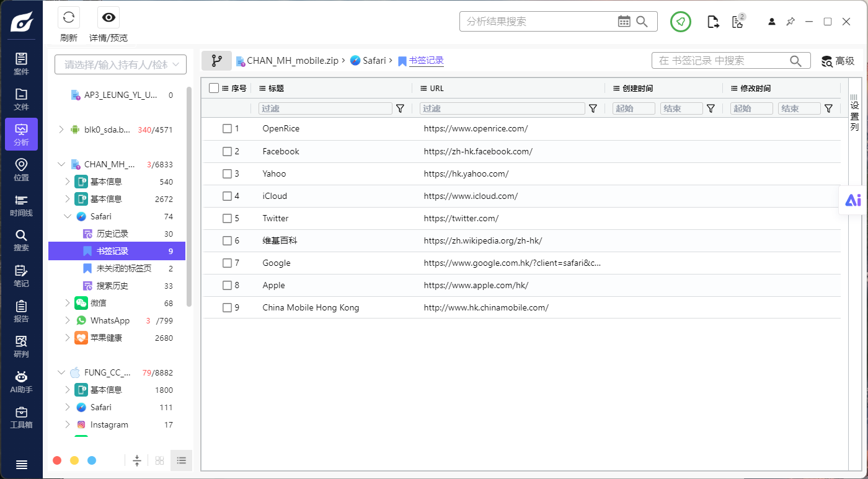This screenshot has height=479, width=868.
Task: Open the hamburger menu at bottom left
Action: pyautogui.click(x=21, y=465)
